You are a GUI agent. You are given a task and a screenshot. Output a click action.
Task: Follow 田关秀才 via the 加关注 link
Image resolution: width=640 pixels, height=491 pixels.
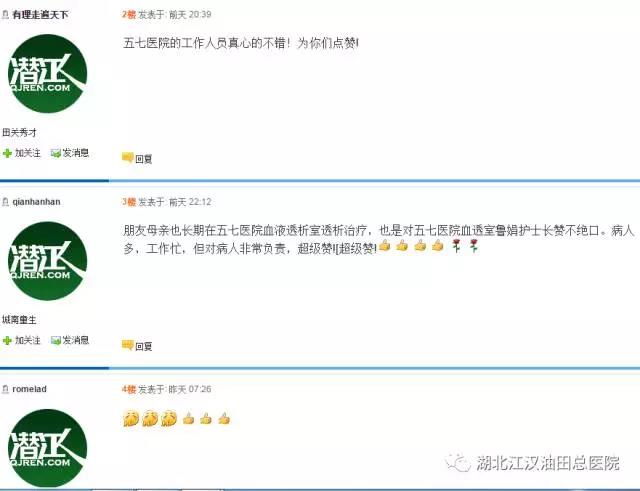[28, 153]
